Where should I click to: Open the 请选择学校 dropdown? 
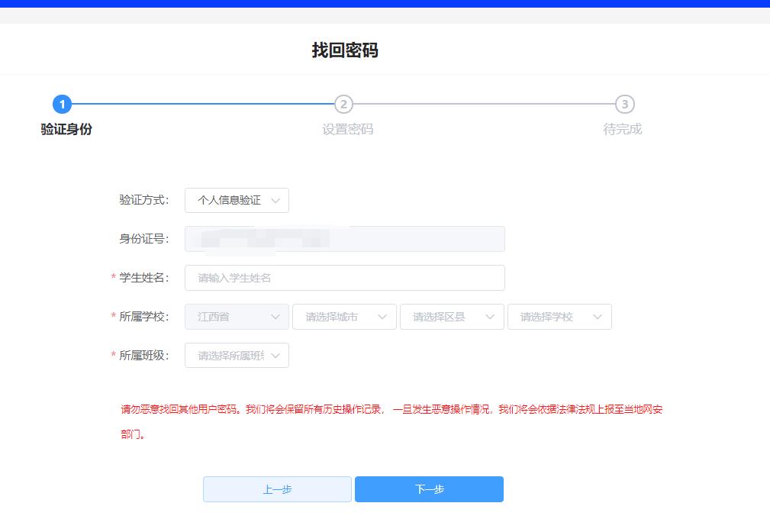click(x=559, y=317)
